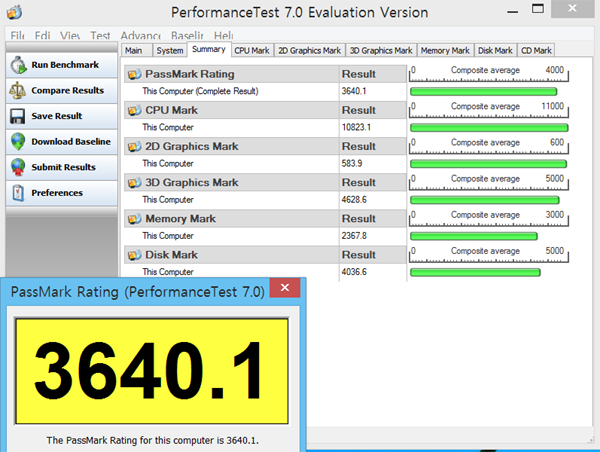Minimize the PerformanceTest window
This screenshot has height=452, width=600.
(512, 11)
